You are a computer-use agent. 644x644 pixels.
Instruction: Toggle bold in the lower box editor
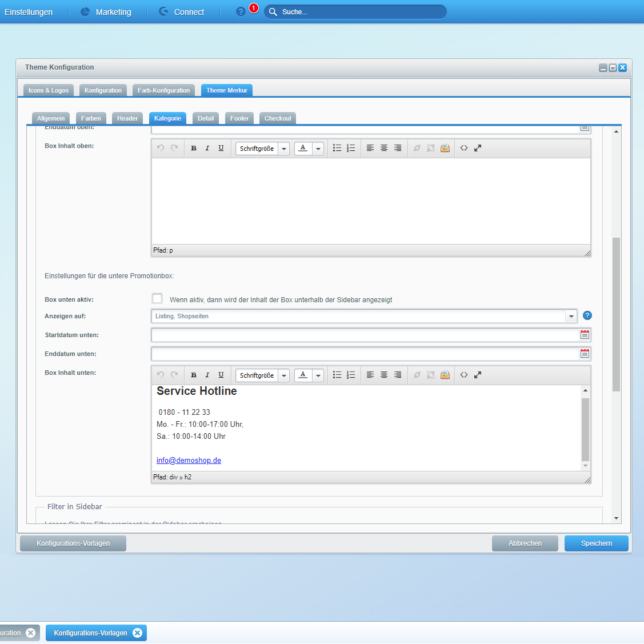coord(194,375)
